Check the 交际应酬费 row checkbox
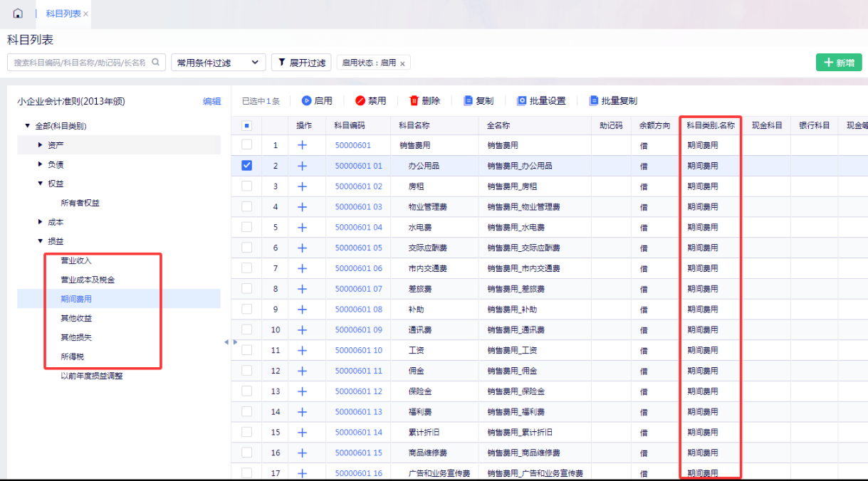Screen dimensions: 868x481 (246, 247)
